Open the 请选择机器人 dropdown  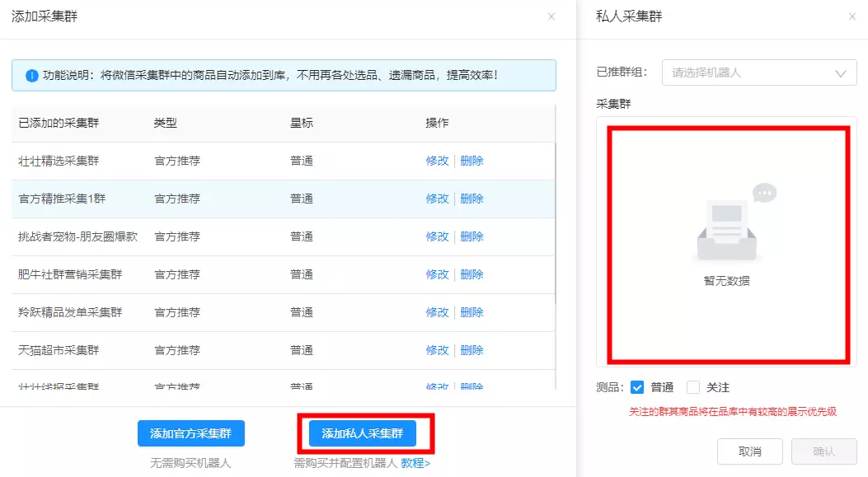(750, 72)
